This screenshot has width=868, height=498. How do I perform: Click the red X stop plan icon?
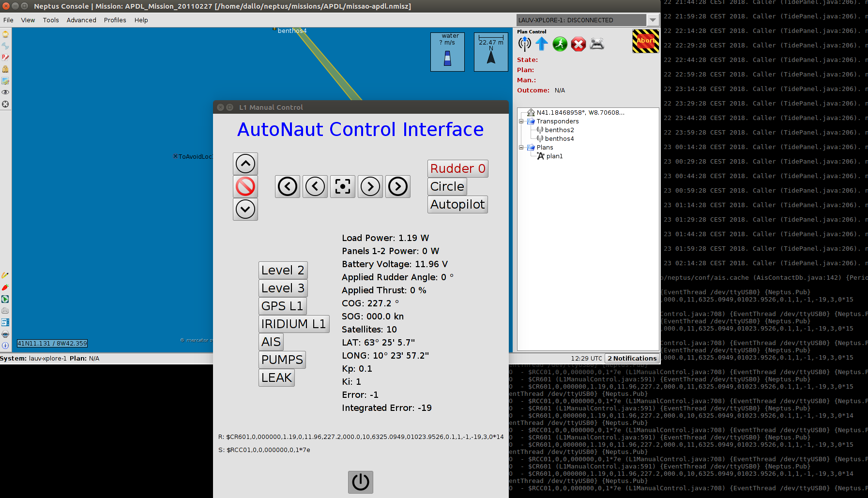578,44
